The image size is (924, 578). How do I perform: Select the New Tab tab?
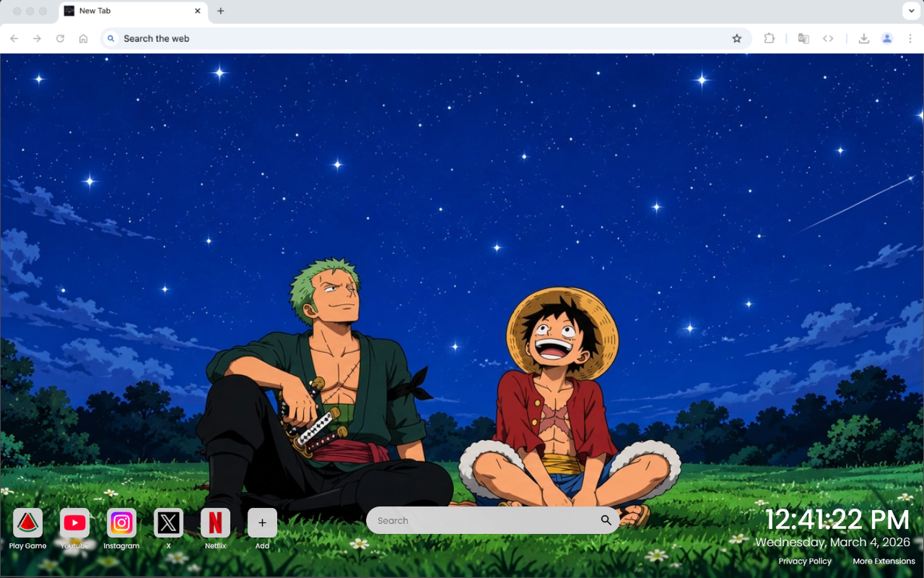coord(134,11)
